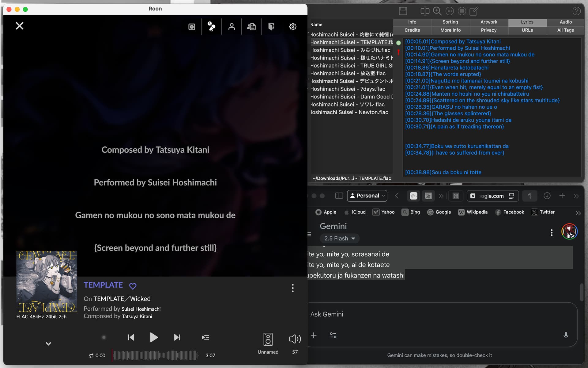Click the waveform seek bar
588x368 pixels.
155,355
